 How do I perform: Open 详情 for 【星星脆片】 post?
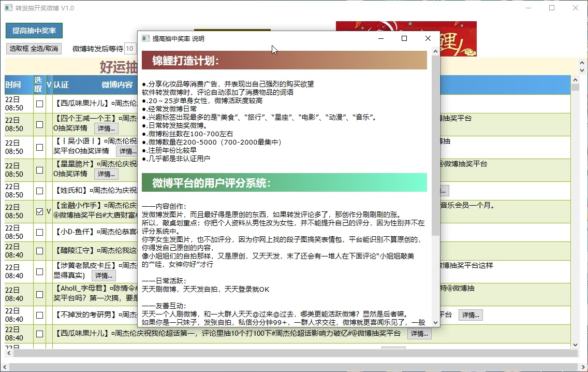point(106,174)
